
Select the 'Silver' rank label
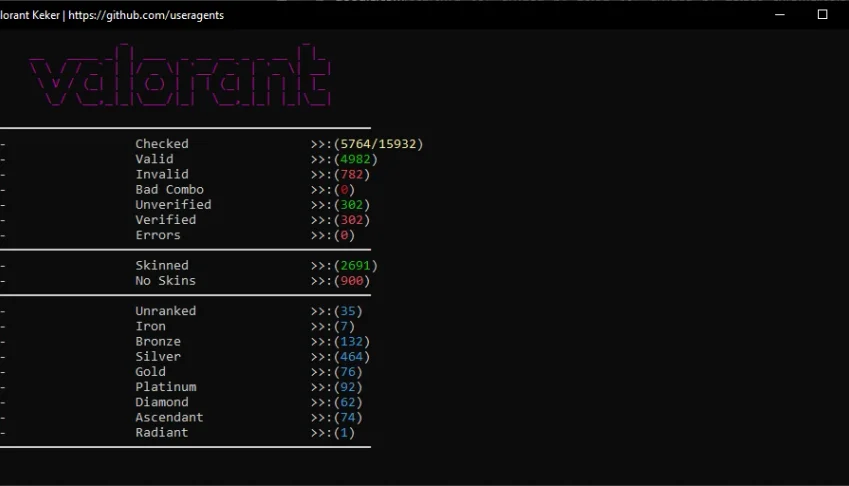click(158, 356)
